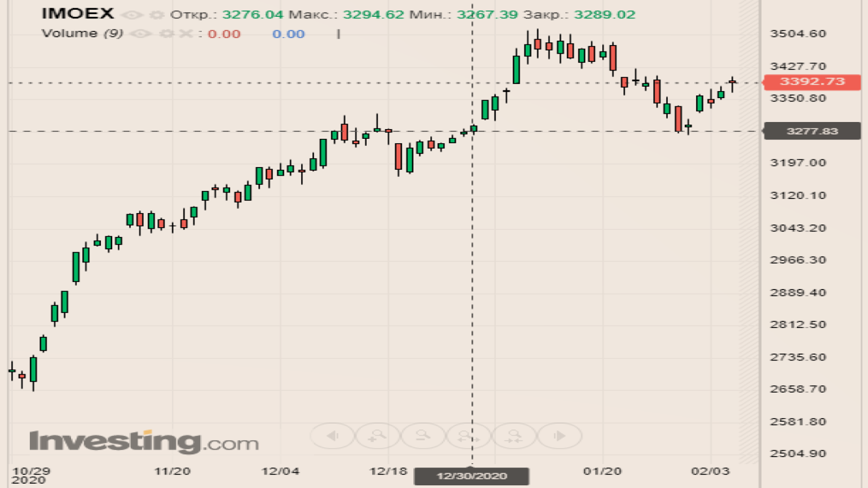
Task: Click price axis label 2812.50
Action: (798, 324)
